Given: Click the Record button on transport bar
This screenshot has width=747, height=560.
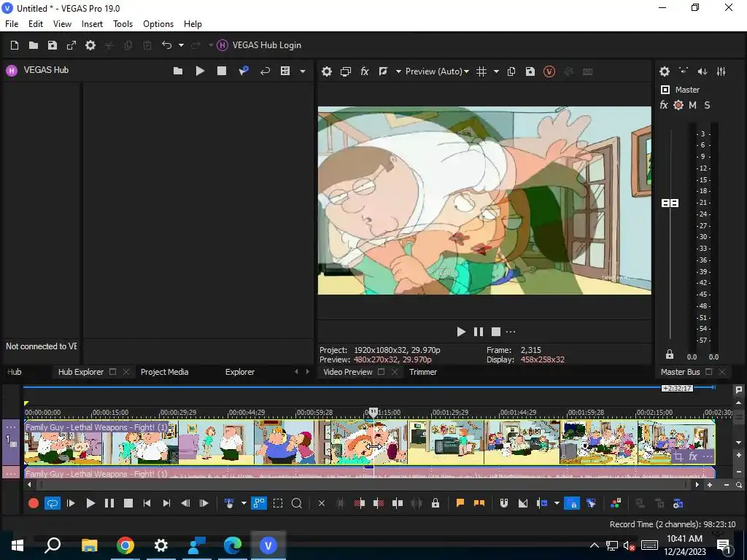Looking at the screenshot, I should pyautogui.click(x=34, y=503).
